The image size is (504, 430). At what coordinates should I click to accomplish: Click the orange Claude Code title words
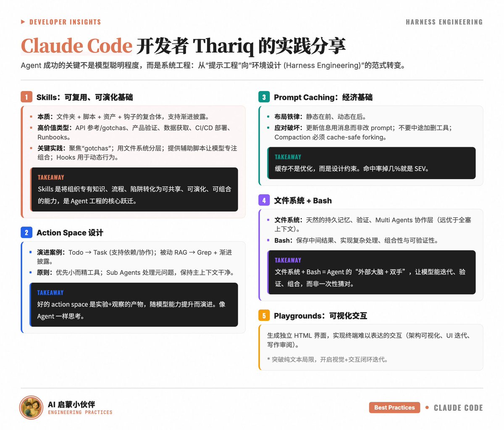coord(76,46)
